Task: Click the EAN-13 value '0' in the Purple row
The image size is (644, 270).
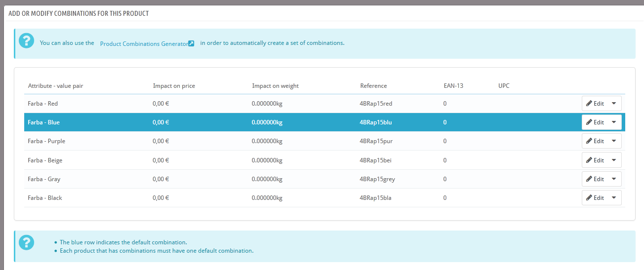Action: coord(445,141)
